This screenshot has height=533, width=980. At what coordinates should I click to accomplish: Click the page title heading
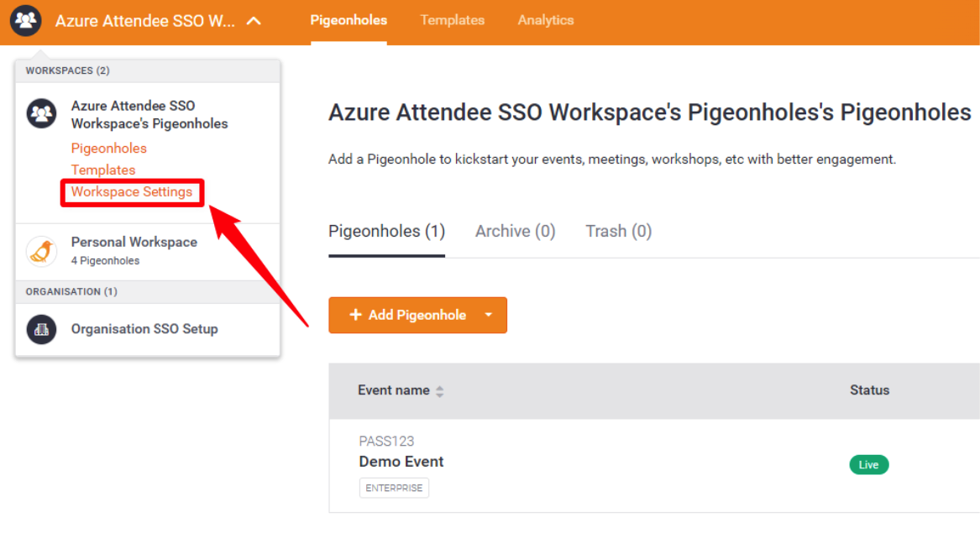coord(650,112)
